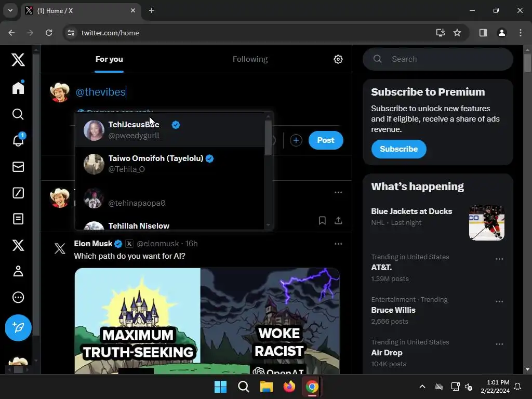Click the twitter.com/home address bar
The image size is (532, 399).
251,33
